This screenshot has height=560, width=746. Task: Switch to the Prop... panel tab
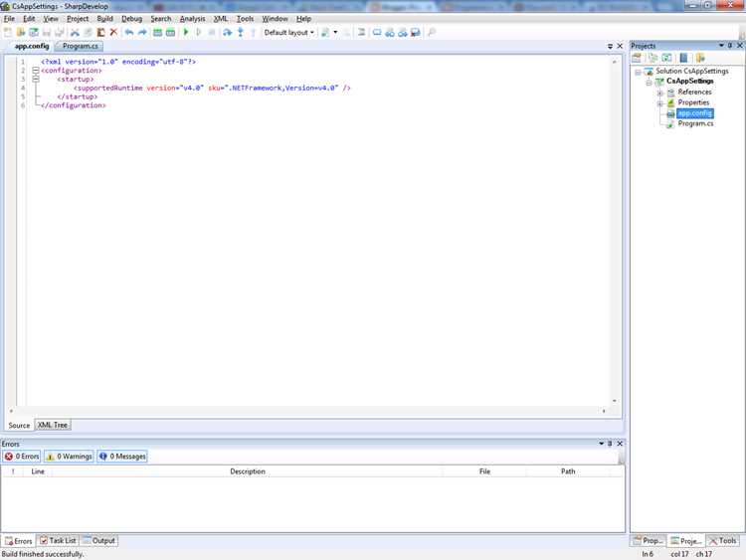[648, 540]
